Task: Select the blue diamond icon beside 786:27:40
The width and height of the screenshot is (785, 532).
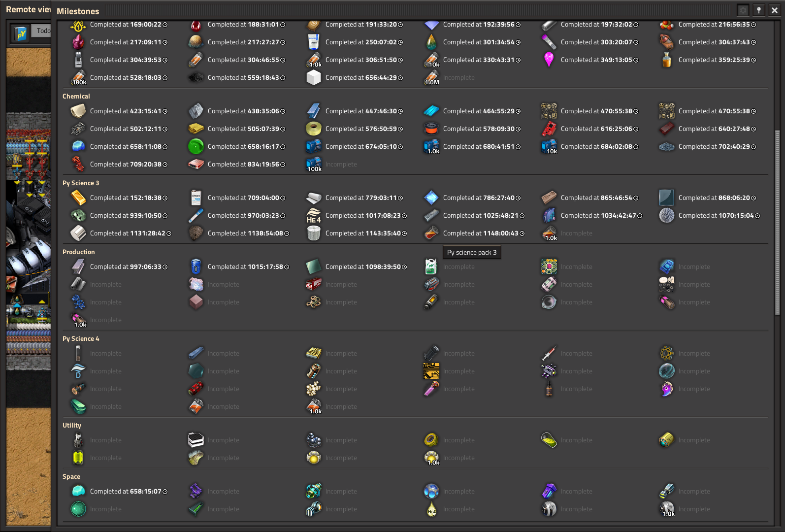Action: (431, 198)
